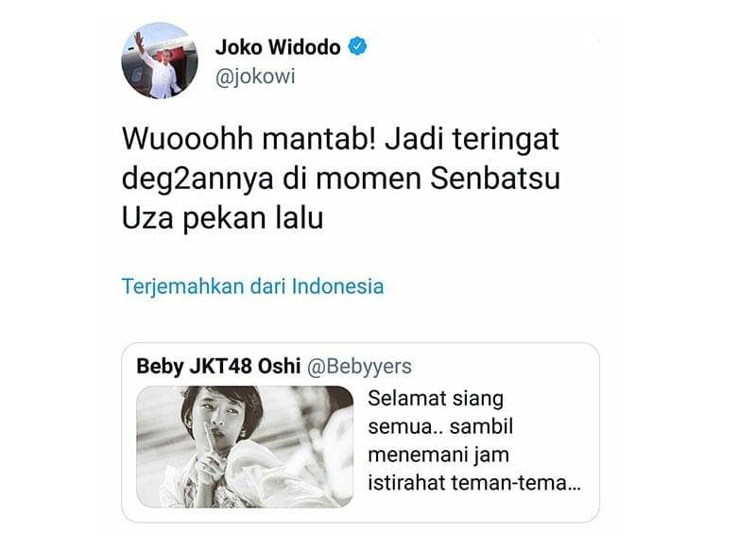This screenshot has height=534, width=756.
Task: Visit the @Bebyyers handle in the quoted tweet
Action: [x=359, y=367]
